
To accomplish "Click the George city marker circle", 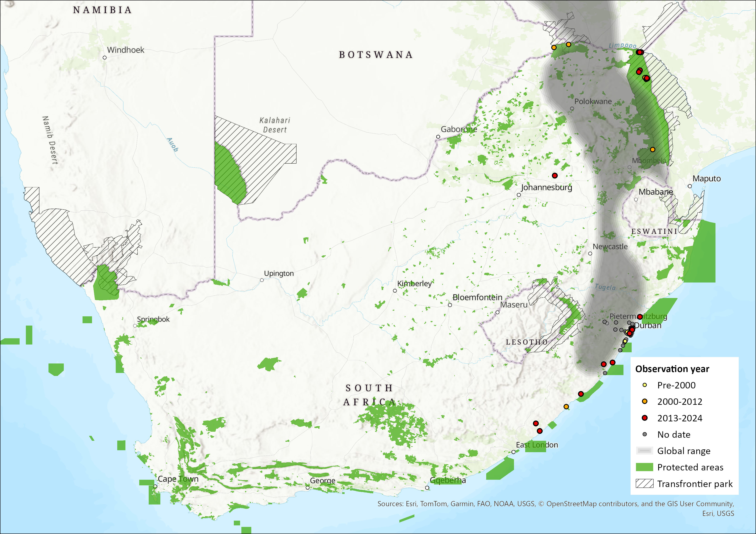I will click(308, 488).
